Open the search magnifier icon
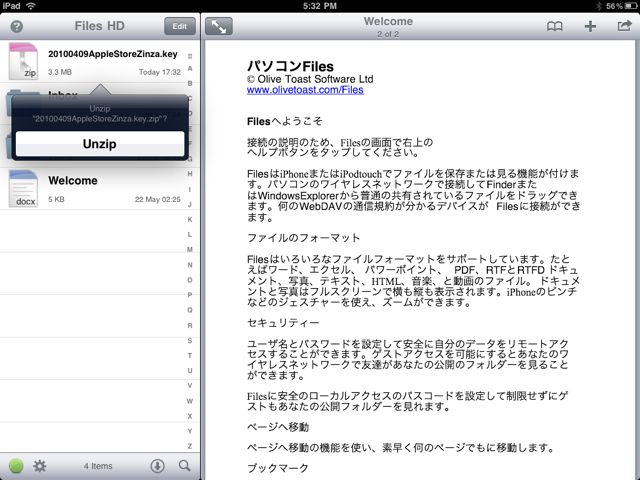This screenshot has height=480, width=640. click(x=184, y=466)
